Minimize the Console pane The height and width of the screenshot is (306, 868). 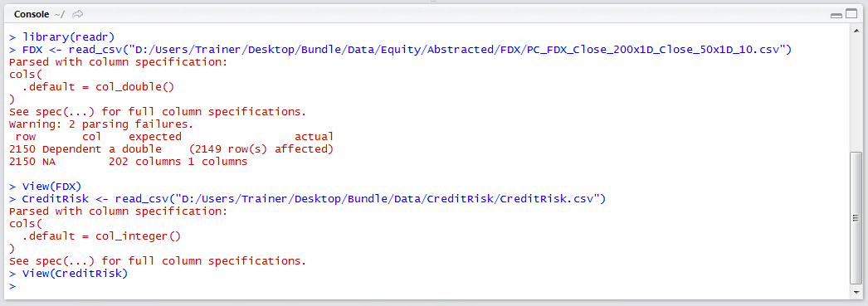point(836,15)
